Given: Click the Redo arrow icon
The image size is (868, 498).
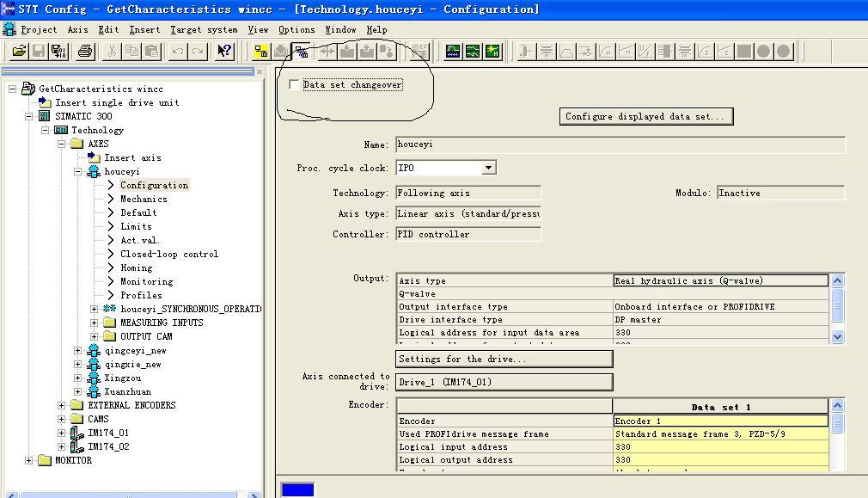Looking at the screenshot, I should click(198, 52).
